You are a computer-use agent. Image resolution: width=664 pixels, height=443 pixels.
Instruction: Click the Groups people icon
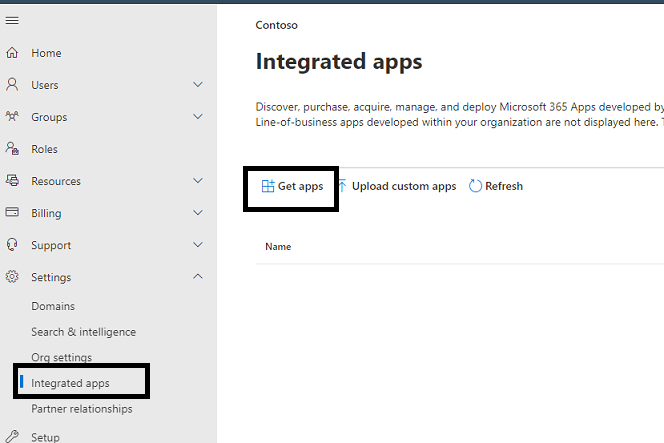point(12,116)
